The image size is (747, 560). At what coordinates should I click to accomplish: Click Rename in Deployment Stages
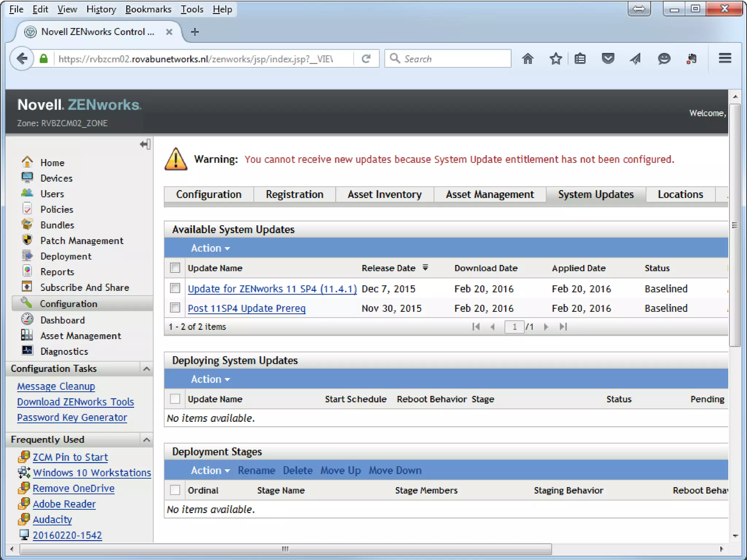[x=256, y=470]
